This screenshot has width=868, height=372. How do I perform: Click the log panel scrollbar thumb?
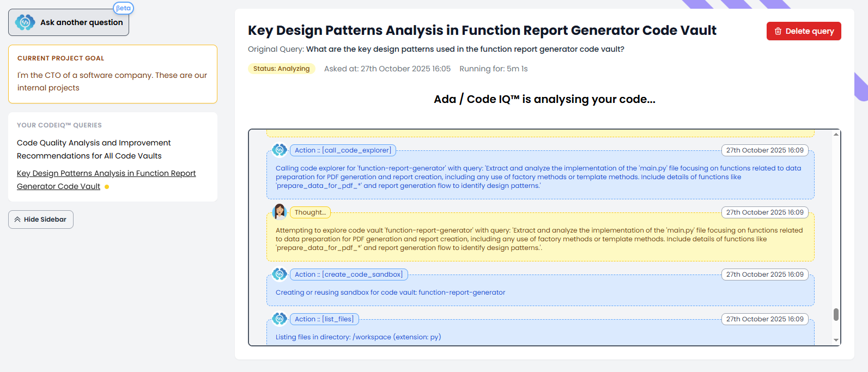click(836, 315)
